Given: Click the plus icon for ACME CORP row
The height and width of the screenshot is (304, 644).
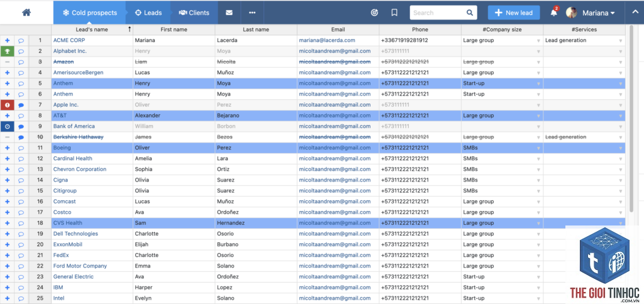Looking at the screenshot, I should [x=7, y=40].
